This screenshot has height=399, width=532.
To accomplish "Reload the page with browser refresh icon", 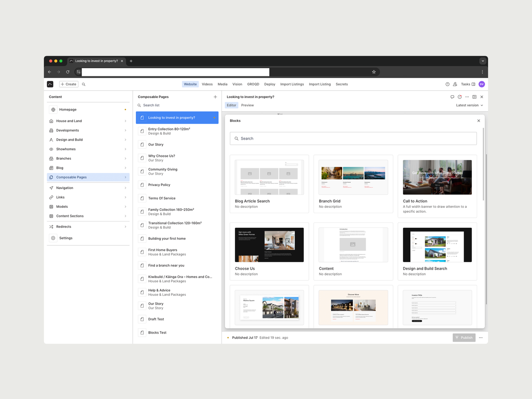I will 68,72.
